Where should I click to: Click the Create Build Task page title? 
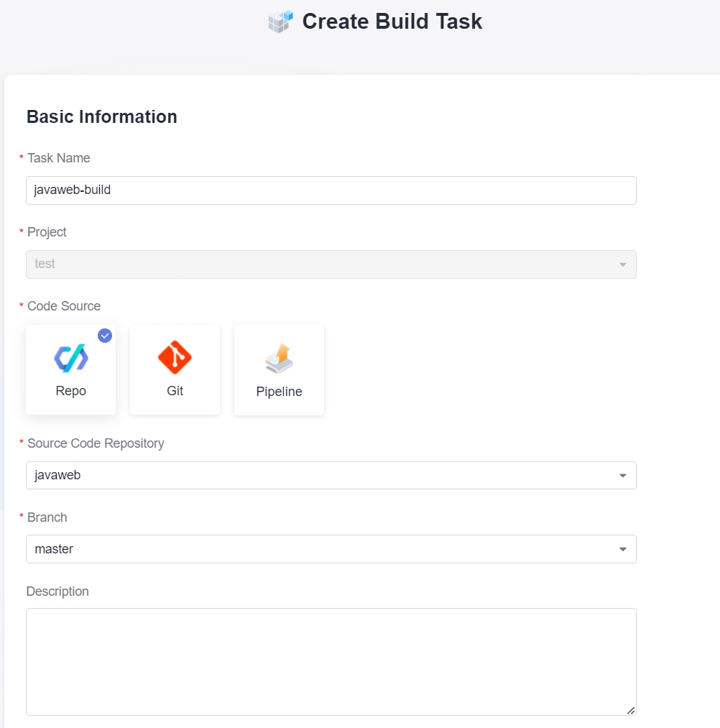392,22
